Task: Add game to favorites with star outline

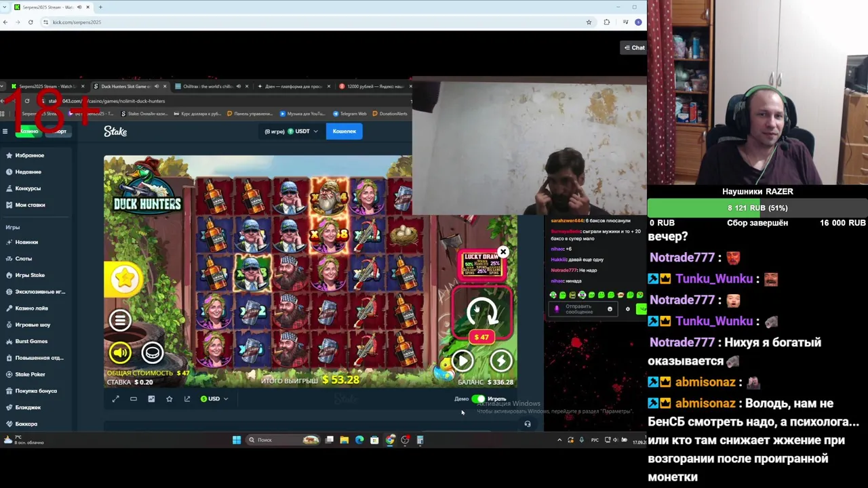Action: [x=170, y=399]
